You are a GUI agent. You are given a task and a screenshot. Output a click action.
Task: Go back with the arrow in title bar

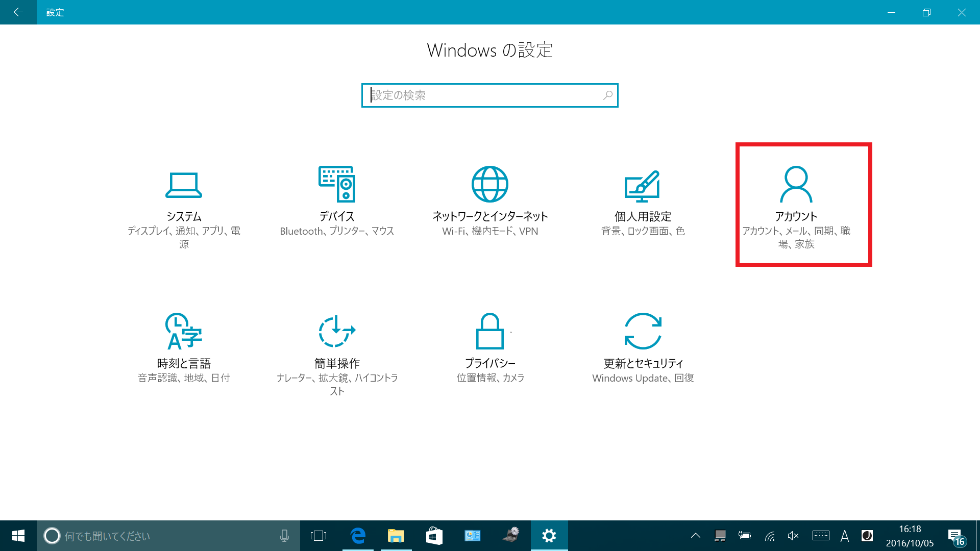[18, 12]
